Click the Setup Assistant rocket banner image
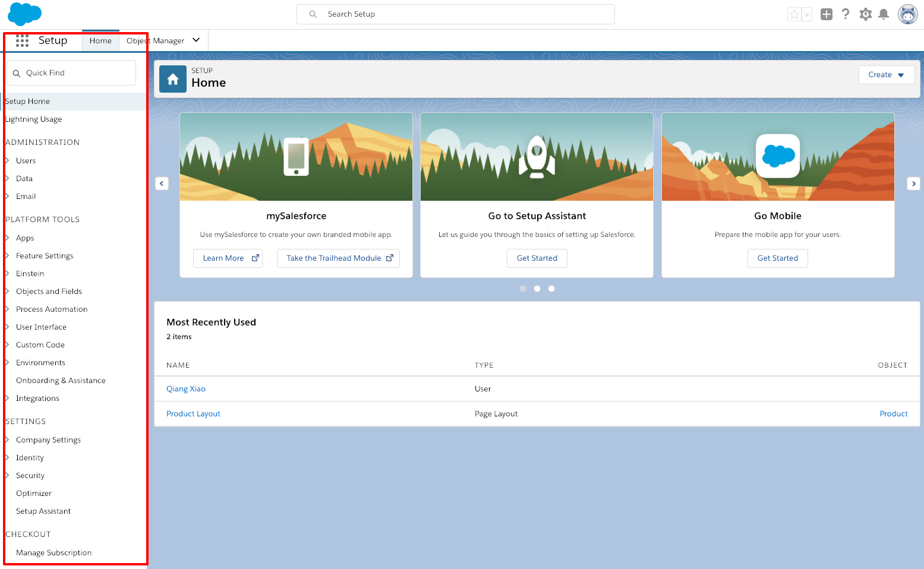Viewport: 924px width, 569px height. coord(537,157)
